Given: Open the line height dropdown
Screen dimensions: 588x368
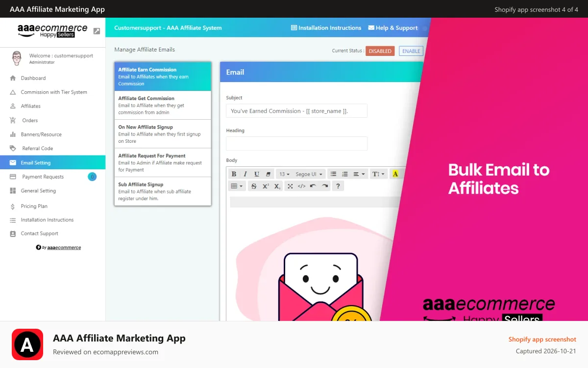Looking at the screenshot, I should 378,174.
